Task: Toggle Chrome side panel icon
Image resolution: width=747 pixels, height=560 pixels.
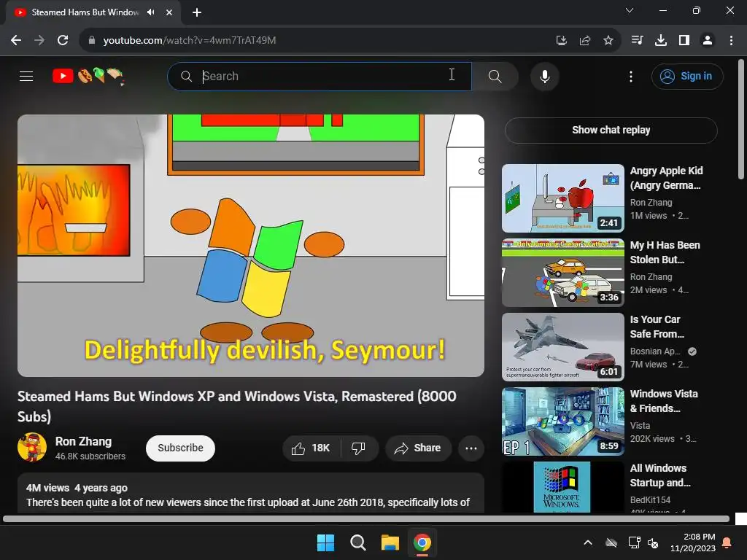Action: point(684,41)
